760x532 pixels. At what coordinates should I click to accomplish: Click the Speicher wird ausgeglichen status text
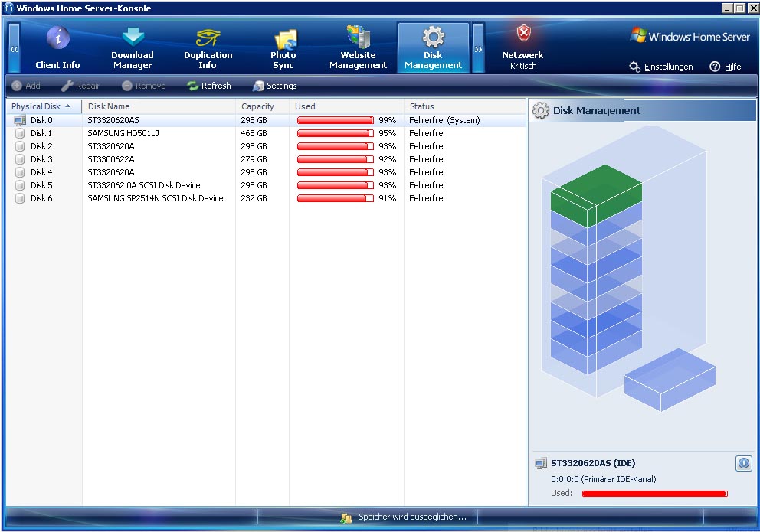pos(412,517)
